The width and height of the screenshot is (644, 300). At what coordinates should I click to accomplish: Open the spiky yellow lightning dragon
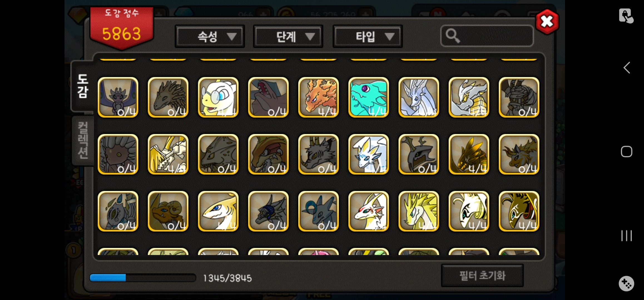point(419,211)
